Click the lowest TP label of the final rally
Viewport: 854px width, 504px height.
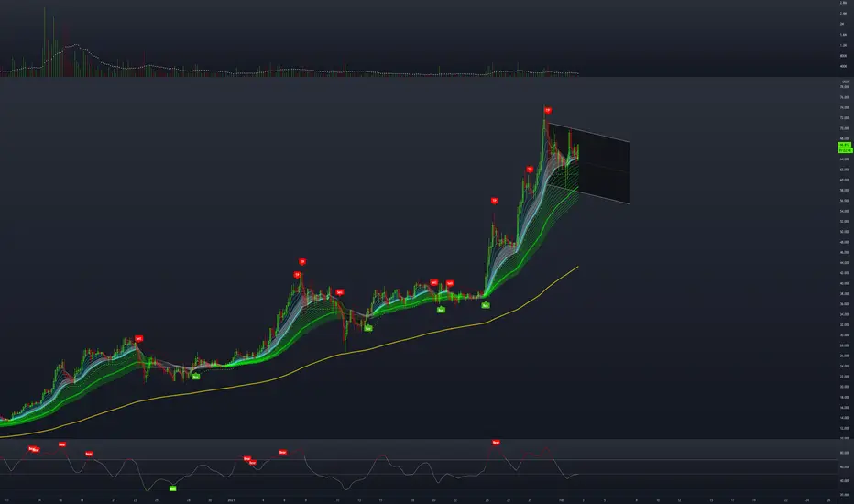click(x=495, y=201)
